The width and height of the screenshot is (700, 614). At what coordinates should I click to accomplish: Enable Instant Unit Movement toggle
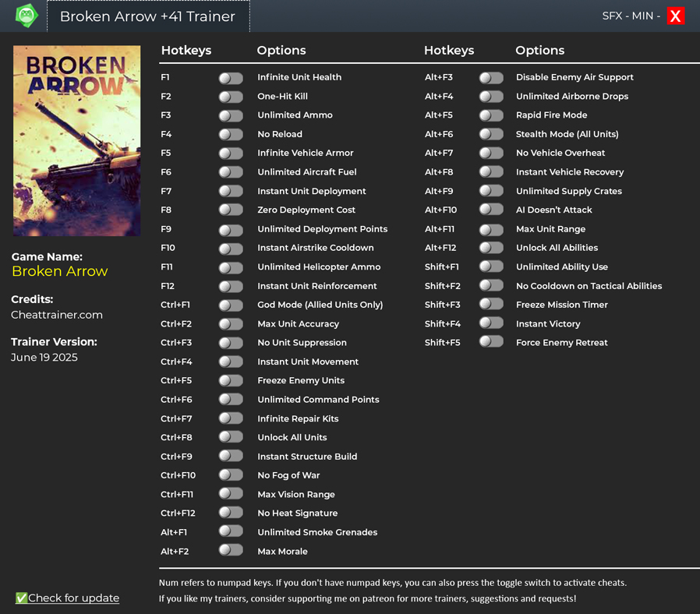coord(231,362)
